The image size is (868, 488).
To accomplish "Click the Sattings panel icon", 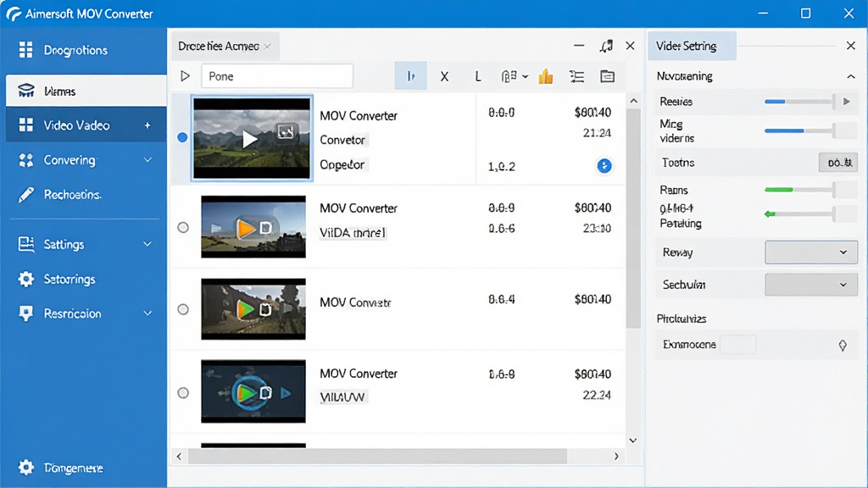I will [x=26, y=244].
